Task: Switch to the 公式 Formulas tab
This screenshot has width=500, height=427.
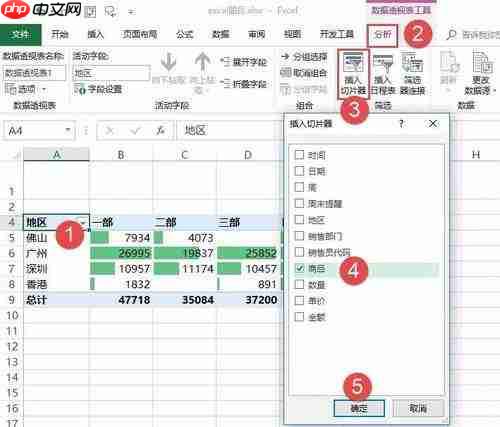Action: tap(185, 34)
